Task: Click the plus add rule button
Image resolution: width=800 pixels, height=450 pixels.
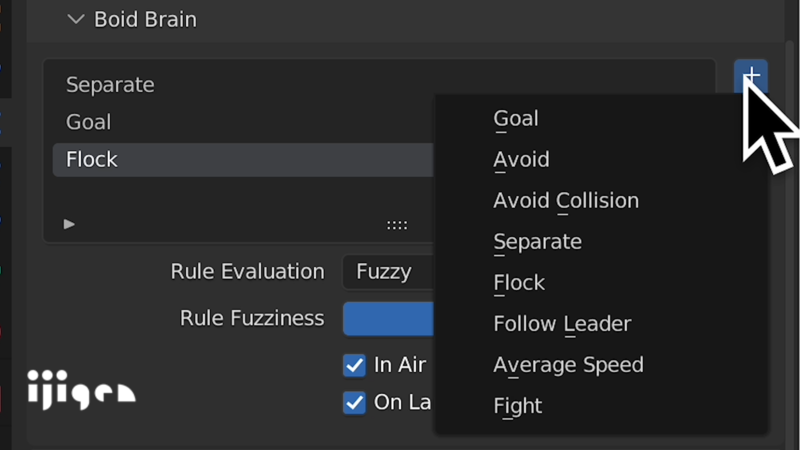Action: [x=751, y=77]
